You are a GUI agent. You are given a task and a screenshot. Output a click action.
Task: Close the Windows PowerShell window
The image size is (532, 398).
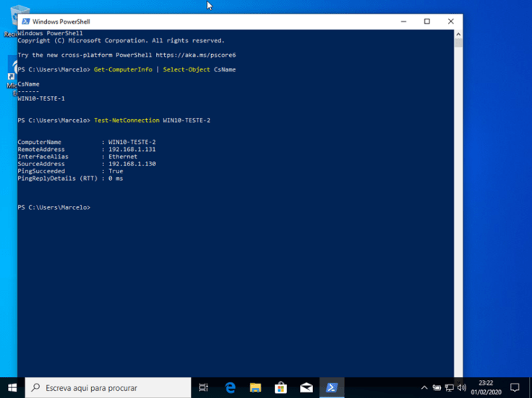coord(450,22)
